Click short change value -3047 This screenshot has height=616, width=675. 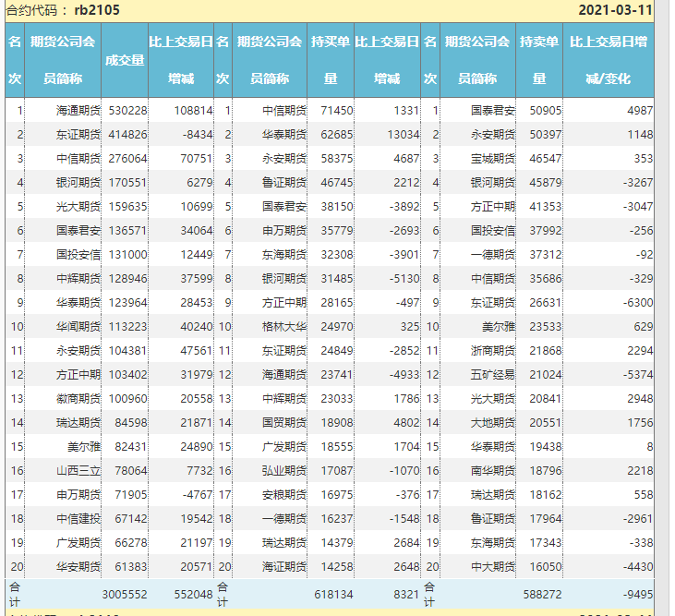(x=638, y=207)
